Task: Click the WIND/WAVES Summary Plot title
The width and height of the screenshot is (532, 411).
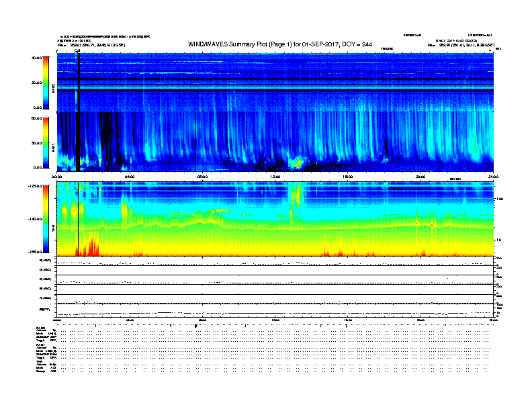Action: coord(280,44)
